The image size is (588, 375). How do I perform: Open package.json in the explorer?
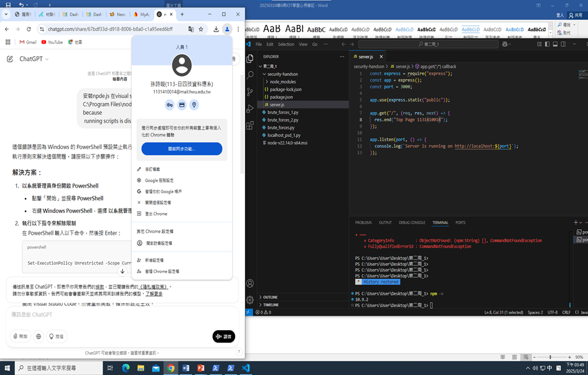tap(281, 97)
